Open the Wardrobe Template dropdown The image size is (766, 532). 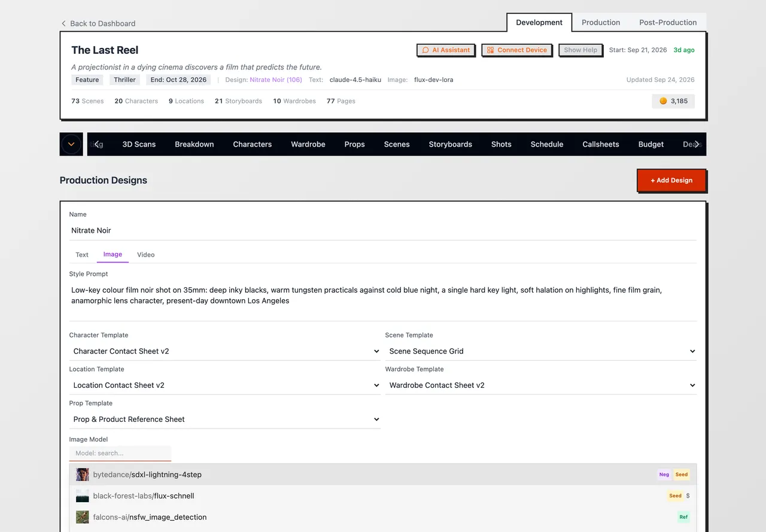pyautogui.click(x=541, y=385)
